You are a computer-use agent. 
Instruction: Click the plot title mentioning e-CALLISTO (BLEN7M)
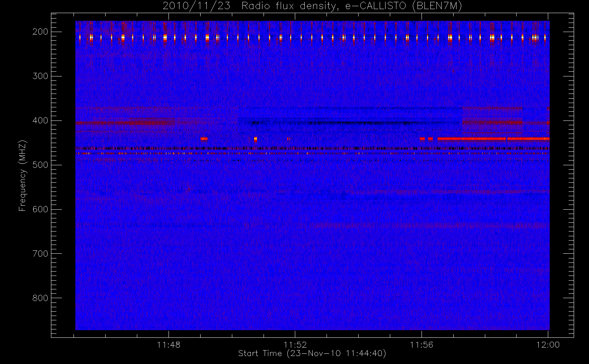(312, 6)
